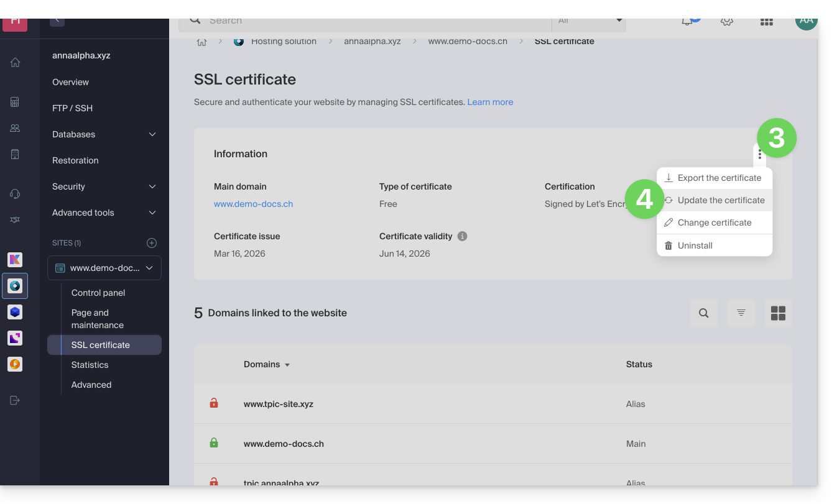Expand the Security section
Image resolution: width=837 pixels, height=504 pixels.
[x=152, y=186]
